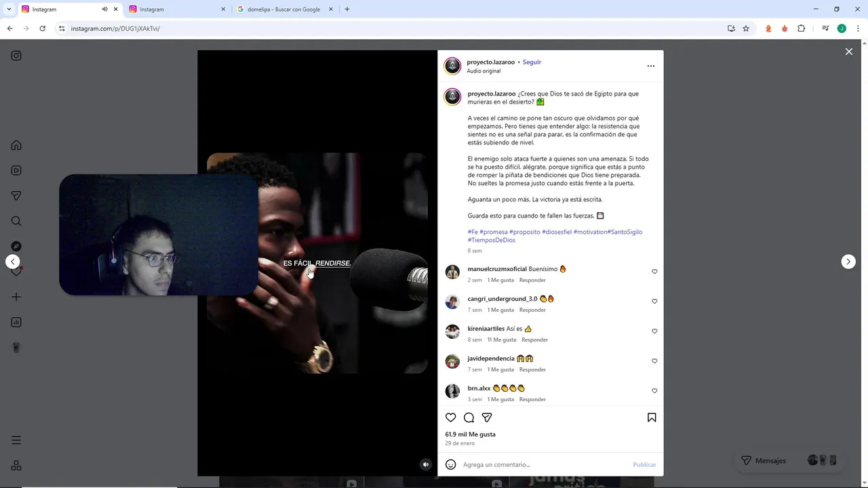Viewport: 868px width, 488px height.
Task: Mute tab via speaker icon on first tab
Action: (x=104, y=9)
